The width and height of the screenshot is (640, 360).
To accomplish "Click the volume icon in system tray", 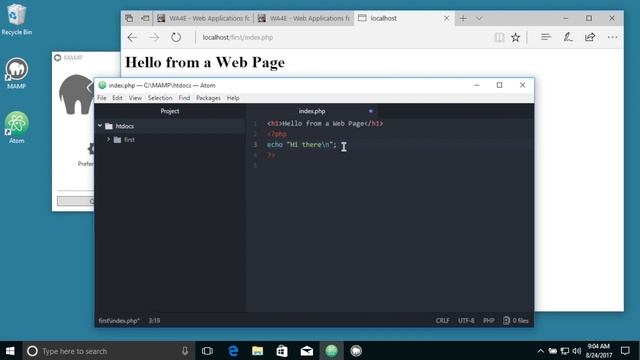I will (x=577, y=351).
